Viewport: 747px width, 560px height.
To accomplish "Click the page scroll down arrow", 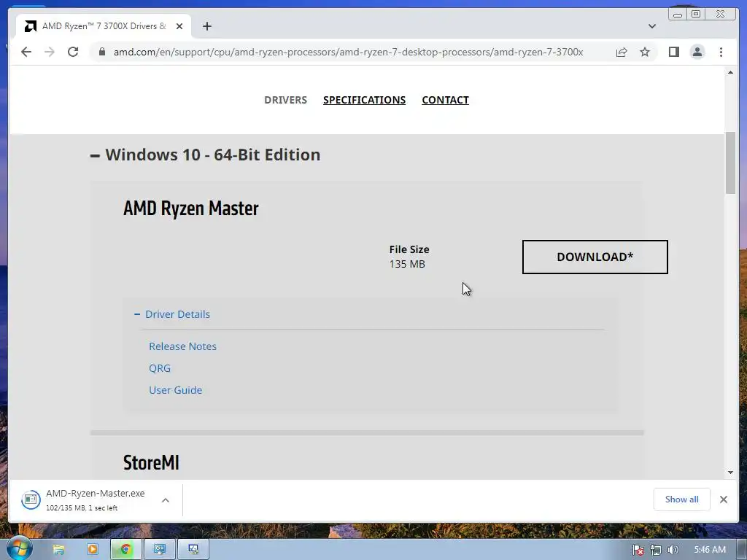I will click(730, 472).
